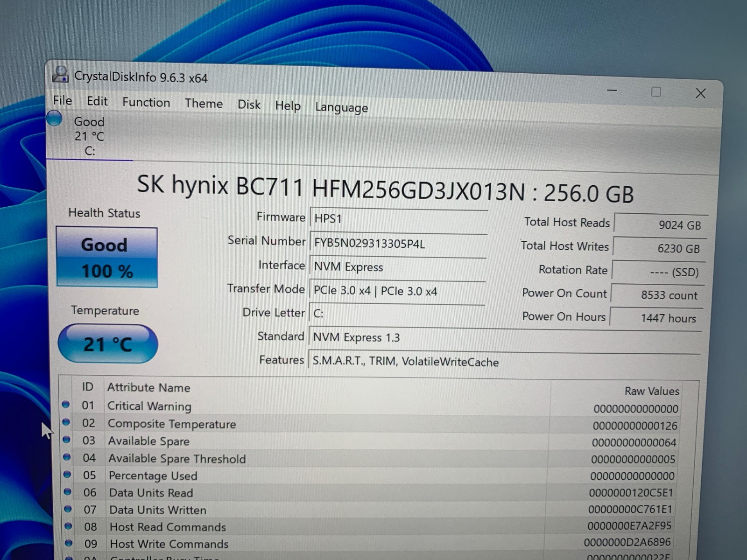The image size is (747, 560).
Task: Click the Features field
Action: 504,363
